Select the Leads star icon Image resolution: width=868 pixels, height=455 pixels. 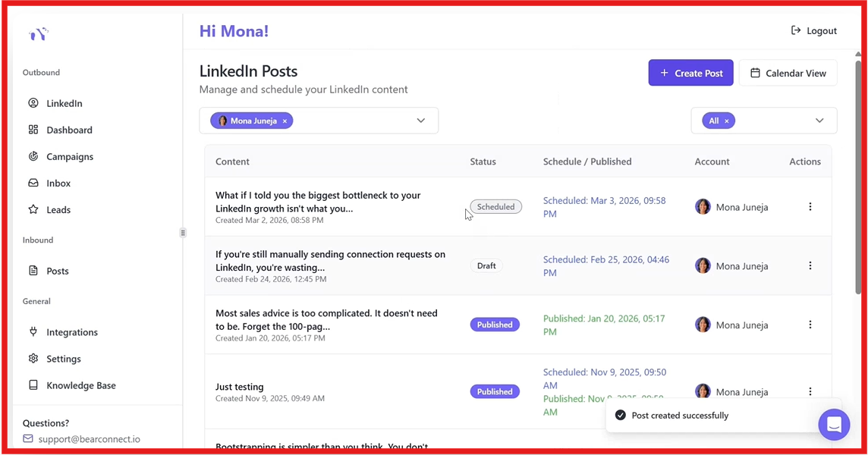pos(34,209)
